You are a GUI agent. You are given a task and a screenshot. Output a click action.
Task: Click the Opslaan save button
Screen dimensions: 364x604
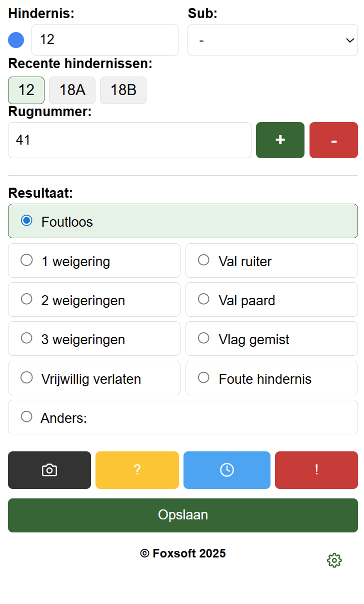coord(183,515)
